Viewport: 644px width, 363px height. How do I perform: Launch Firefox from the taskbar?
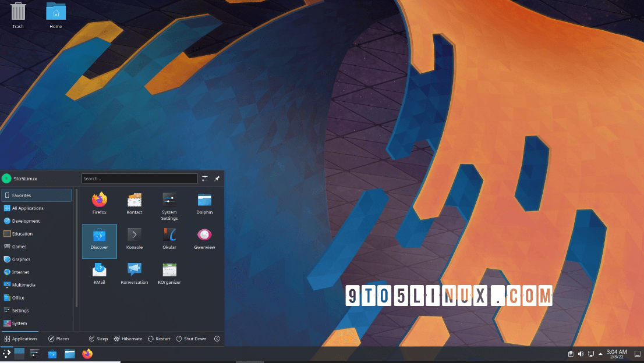[x=87, y=354]
